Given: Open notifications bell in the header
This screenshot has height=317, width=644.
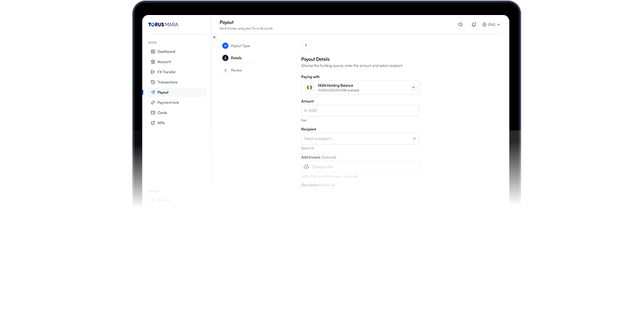Looking at the screenshot, I should (x=474, y=25).
